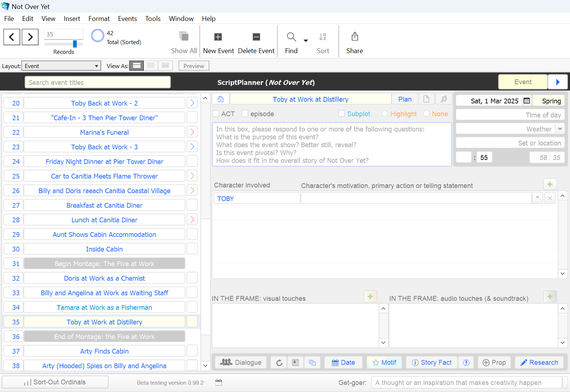The width and height of the screenshot is (570, 392).
Task: Switch to the Event tab on the right
Action: [x=522, y=82]
